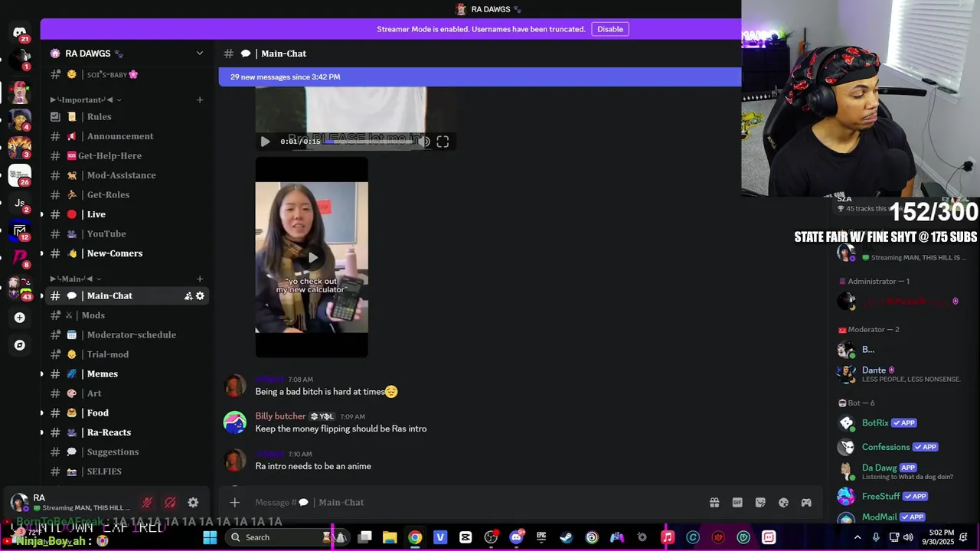The height and width of the screenshot is (551, 980).
Task: Open the Discover servers compass icon
Action: 20,345
